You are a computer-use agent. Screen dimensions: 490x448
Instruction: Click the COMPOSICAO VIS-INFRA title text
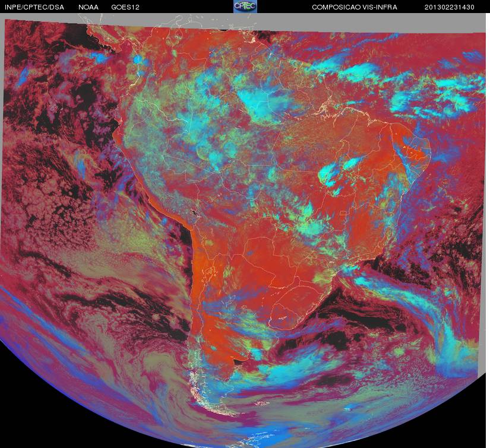coord(355,7)
